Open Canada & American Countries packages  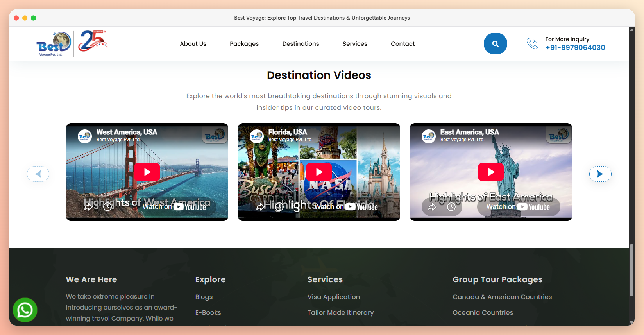[x=502, y=297]
